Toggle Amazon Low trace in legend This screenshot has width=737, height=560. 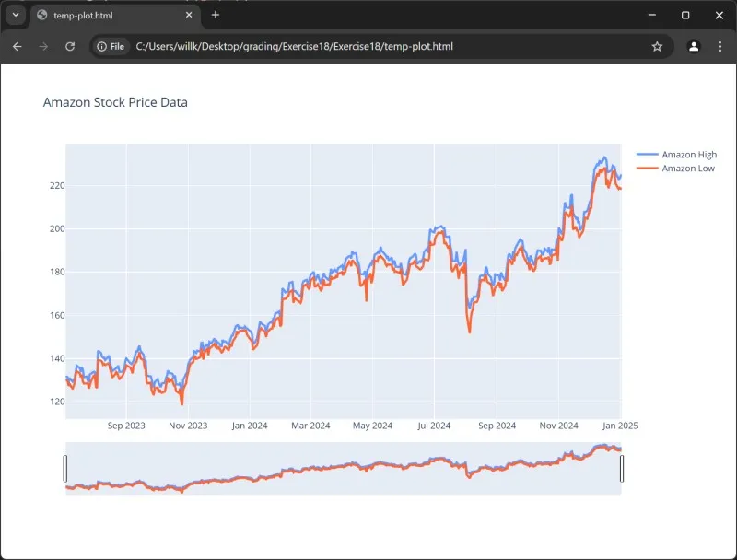[x=676, y=169]
